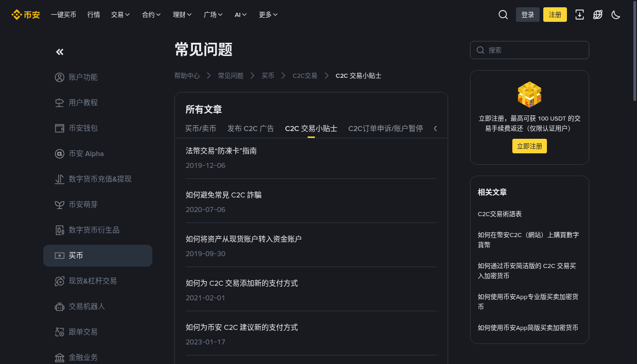Click the 跟单交易 icon

(60, 332)
